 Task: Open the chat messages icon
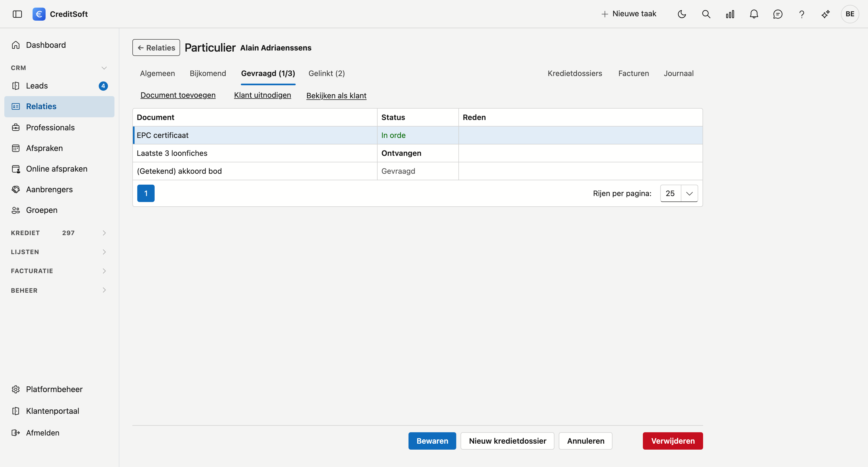tap(778, 14)
